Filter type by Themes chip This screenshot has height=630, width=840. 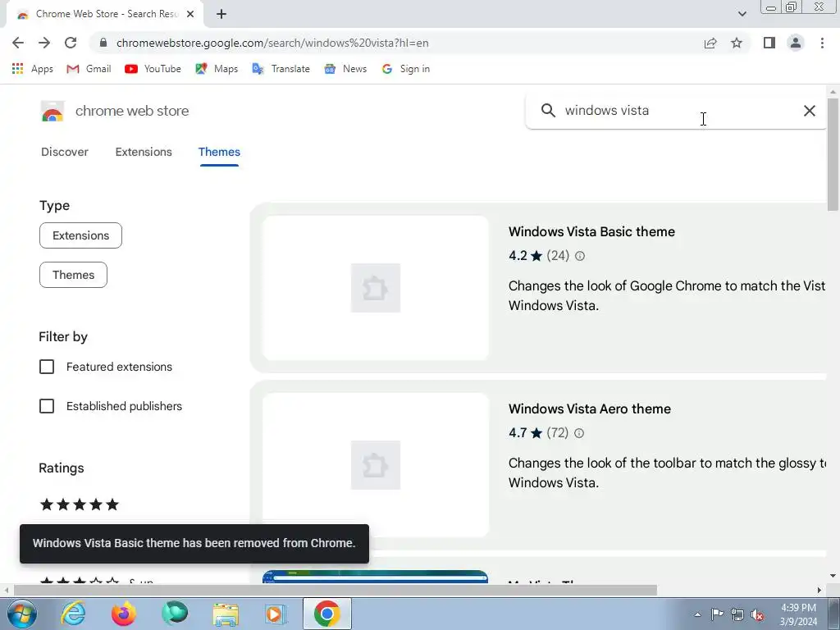click(73, 275)
